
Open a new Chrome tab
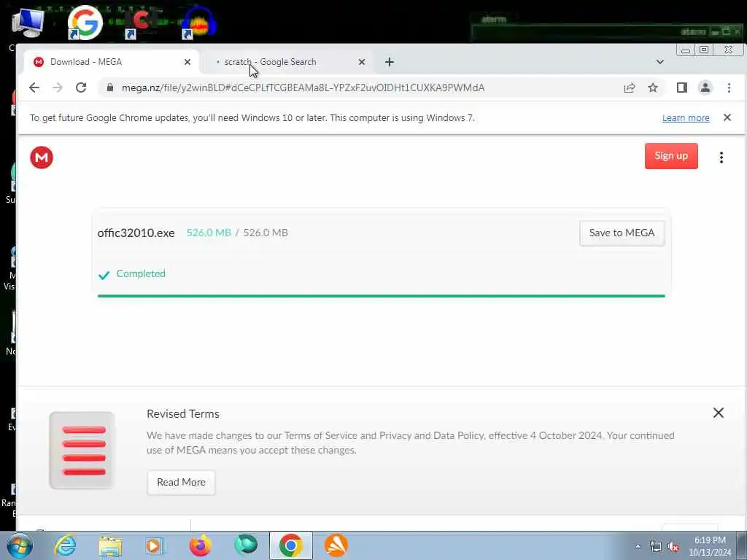(390, 62)
